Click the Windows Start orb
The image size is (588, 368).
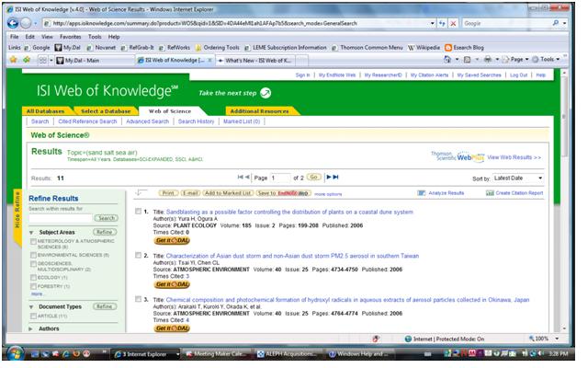pos(15,353)
